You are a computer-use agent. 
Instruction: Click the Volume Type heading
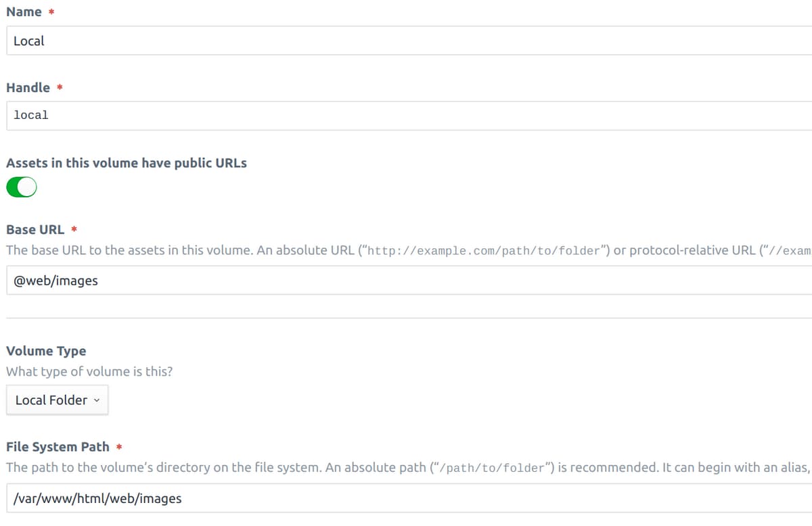coord(46,351)
